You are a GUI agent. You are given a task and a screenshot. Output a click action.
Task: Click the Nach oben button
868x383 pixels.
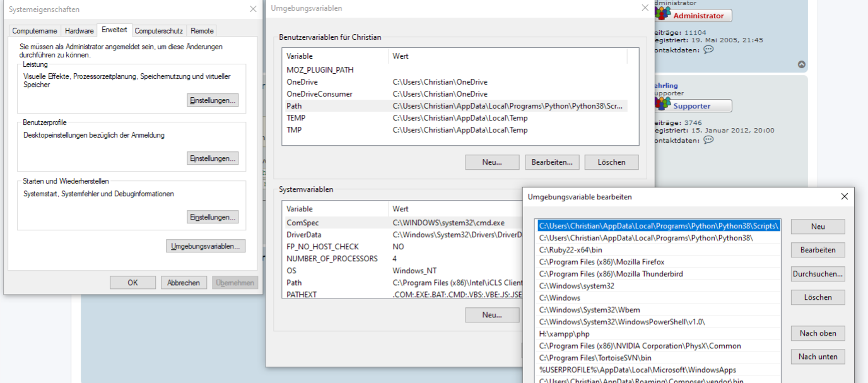(x=818, y=333)
